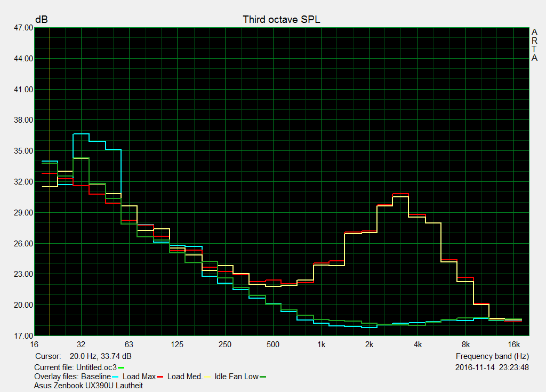Click the bright green current file swatch
546x392 pixels.
121,367
